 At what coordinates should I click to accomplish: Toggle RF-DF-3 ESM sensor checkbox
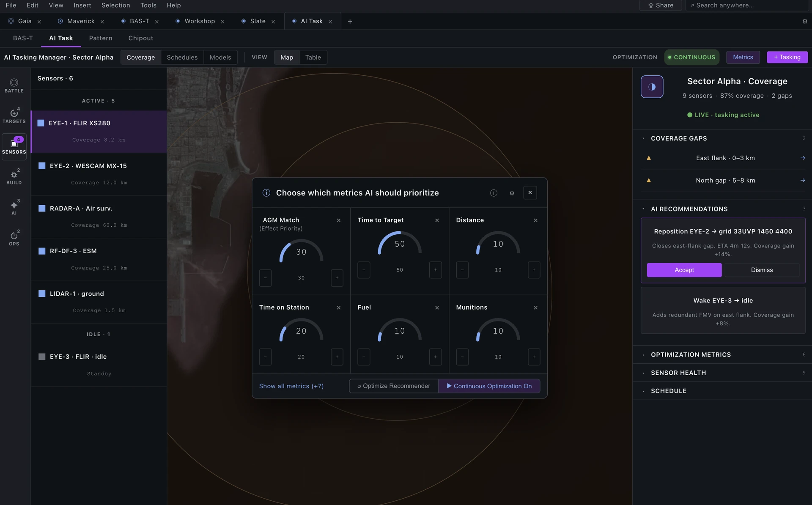[42, 251]
